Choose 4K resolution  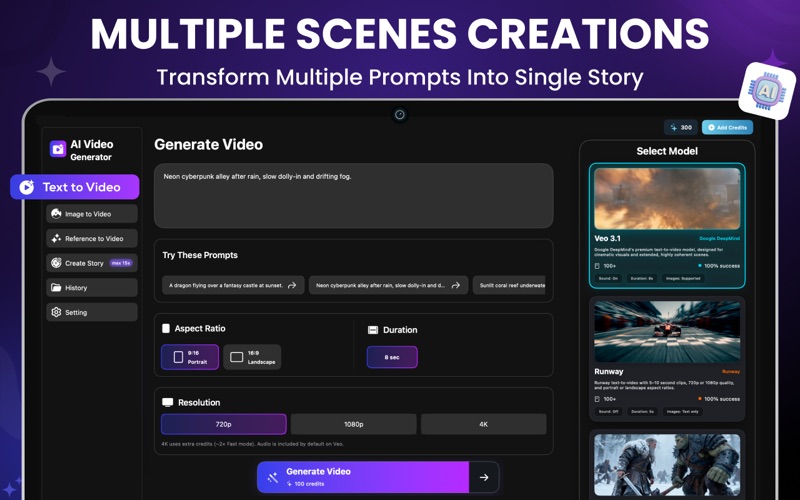tap(484, 424)
